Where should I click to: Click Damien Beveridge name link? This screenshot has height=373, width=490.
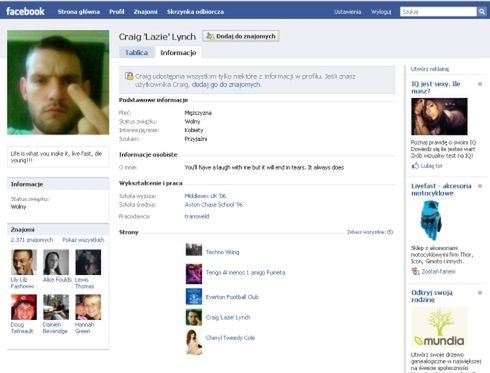coord(55,328)
